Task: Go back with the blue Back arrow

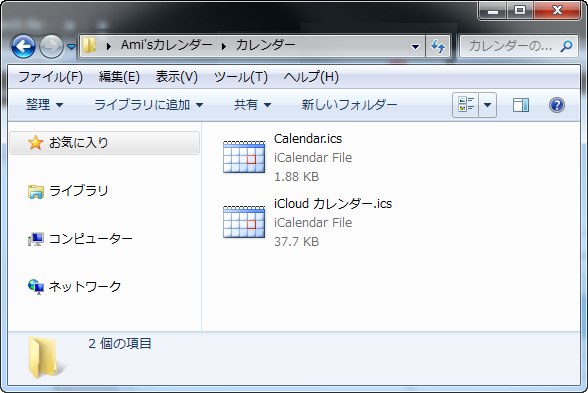Action: [23, 47]
